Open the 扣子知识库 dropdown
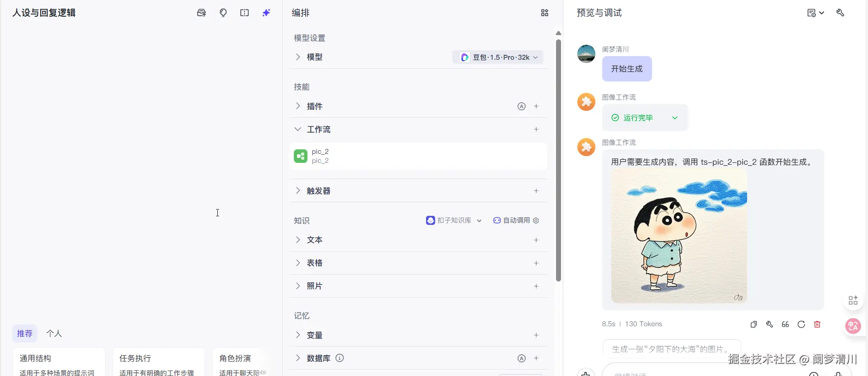 tap(454, 220)
